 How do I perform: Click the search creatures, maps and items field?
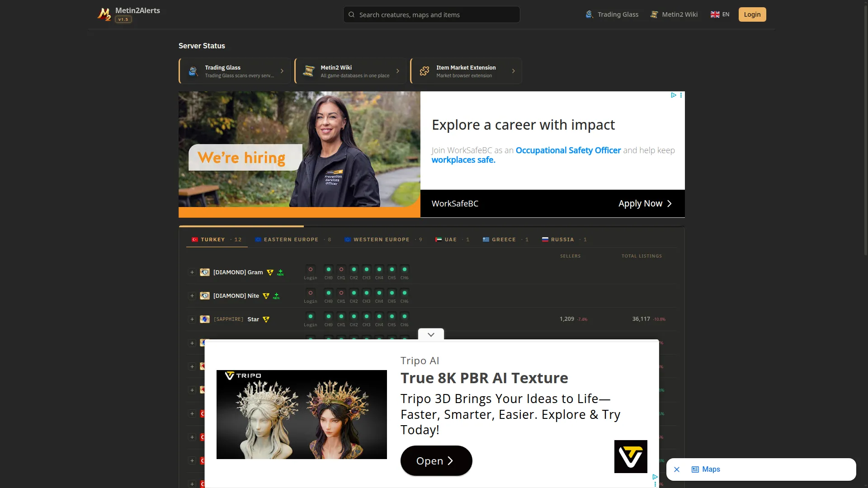pos(432,14)
